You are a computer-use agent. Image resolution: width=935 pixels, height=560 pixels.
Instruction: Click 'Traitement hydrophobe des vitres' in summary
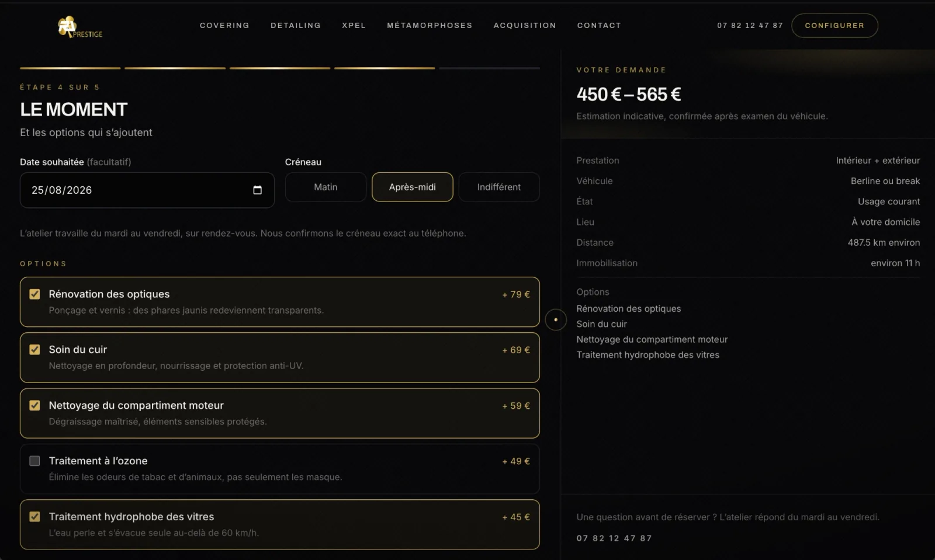(x=647, y=354)
